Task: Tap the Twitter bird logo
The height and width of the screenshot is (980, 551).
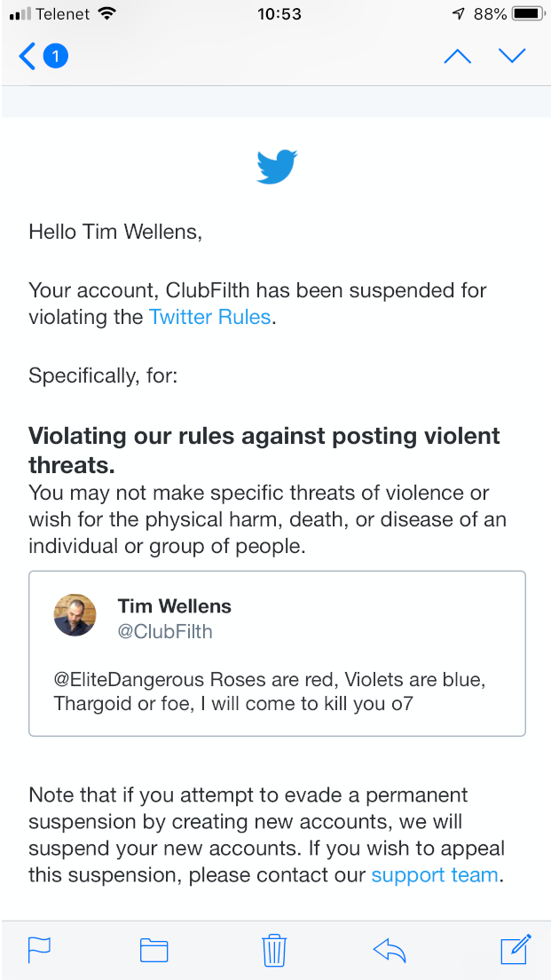Action: (x=276, y=167)
